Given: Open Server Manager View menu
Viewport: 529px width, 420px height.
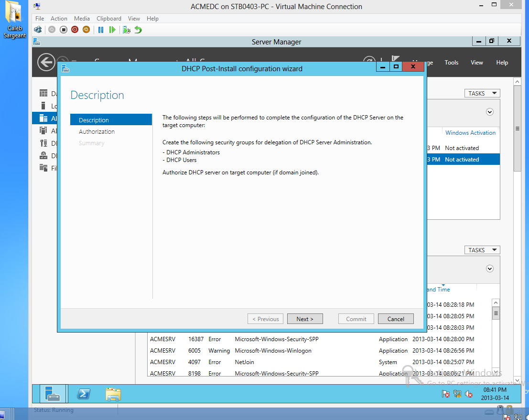Looking at the screenshot, I should (x=477, y=63).
